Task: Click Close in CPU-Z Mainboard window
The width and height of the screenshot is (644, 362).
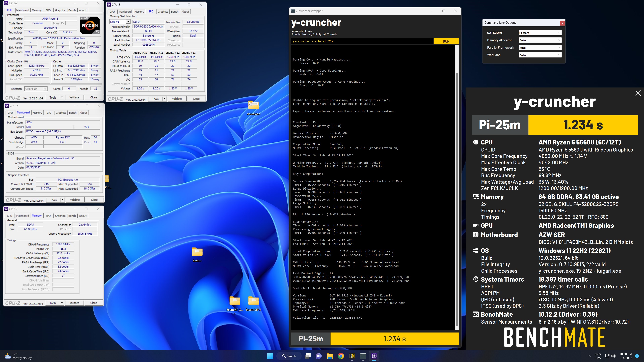Action: tap(94, 200)
